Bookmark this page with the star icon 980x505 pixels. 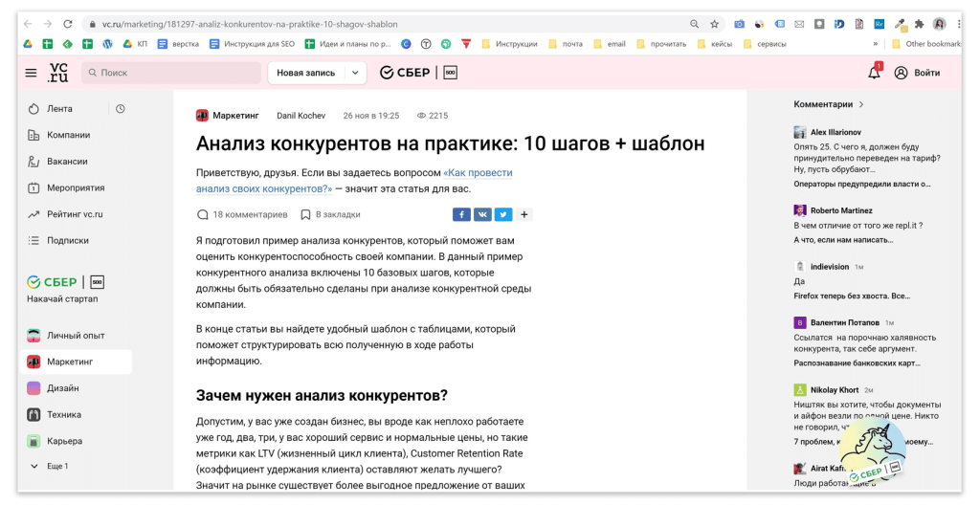[x=714, y=24]
